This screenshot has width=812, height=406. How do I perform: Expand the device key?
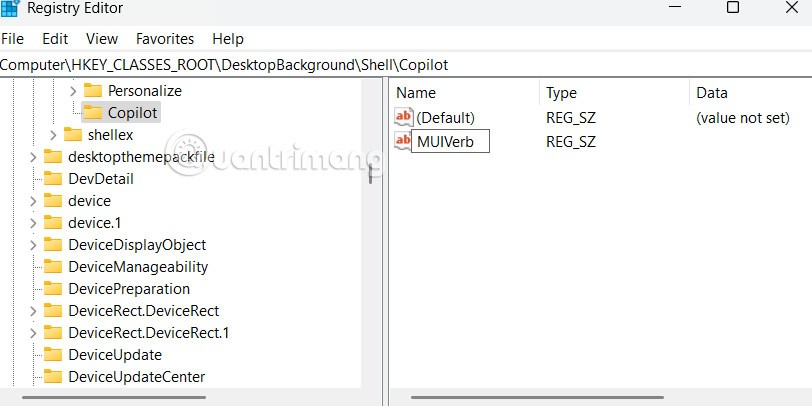(x=33, y=201)
